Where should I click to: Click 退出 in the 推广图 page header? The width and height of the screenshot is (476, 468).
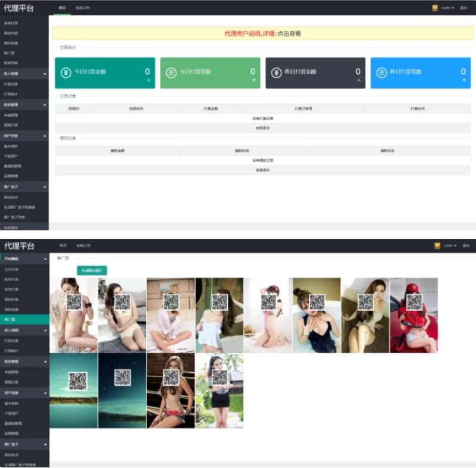(466, 246)
